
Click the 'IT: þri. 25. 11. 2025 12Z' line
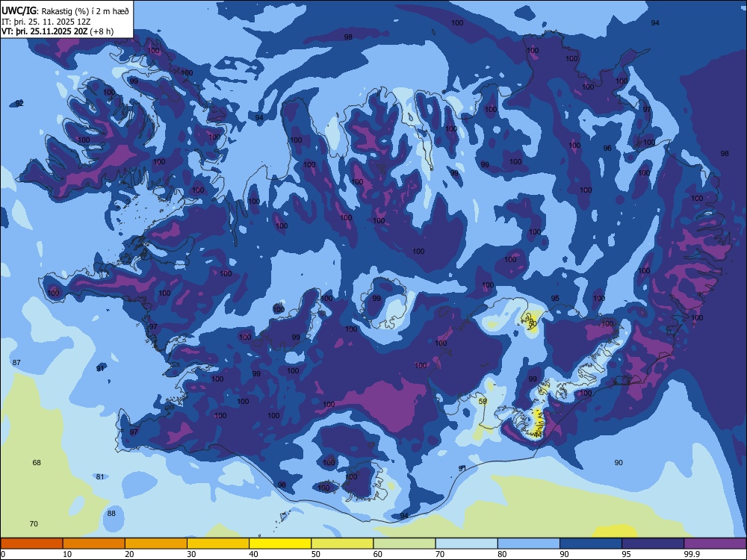click(46, 22)
